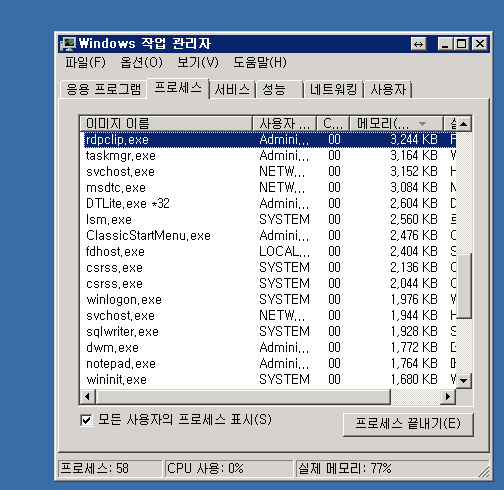Toggle 모든 사용자의 프로세스 표시 checkbox
This screenshot has height=490, width=504.
tap(86, 420)
